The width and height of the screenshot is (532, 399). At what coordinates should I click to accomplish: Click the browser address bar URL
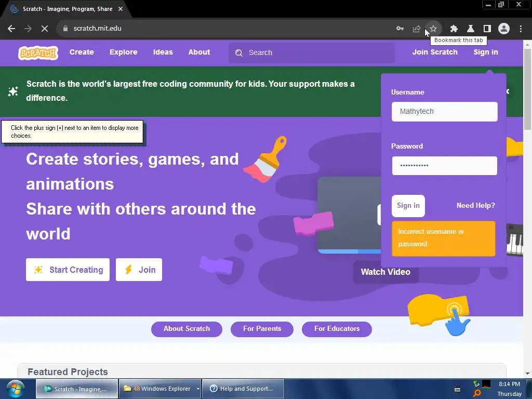pyautogui.click(x=97, y=29)
